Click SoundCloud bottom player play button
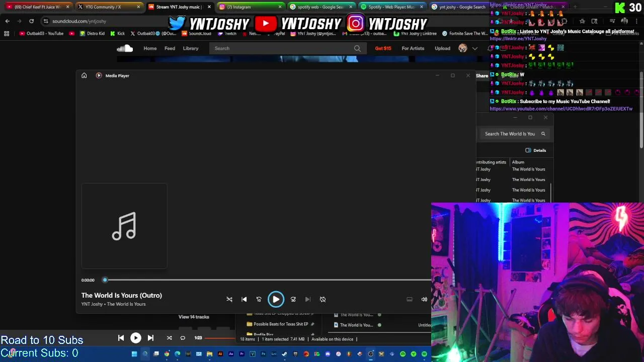This screenshot has height=362, width=644. point(136,338)
